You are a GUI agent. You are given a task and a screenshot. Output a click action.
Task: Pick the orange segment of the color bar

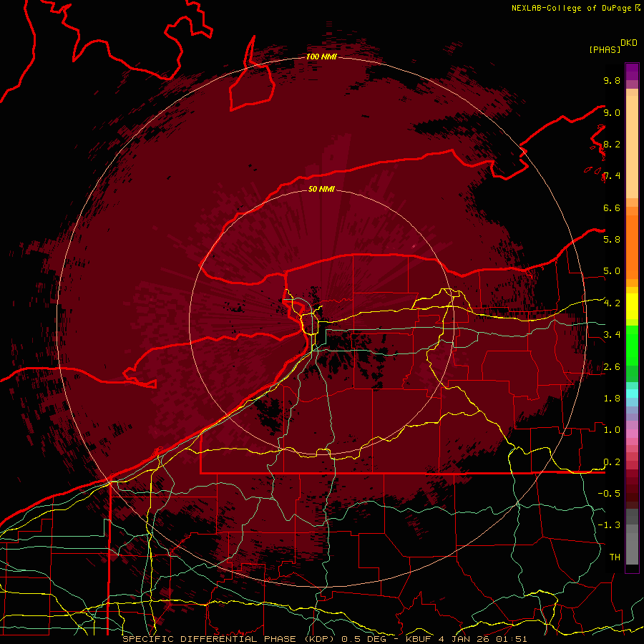632,246
